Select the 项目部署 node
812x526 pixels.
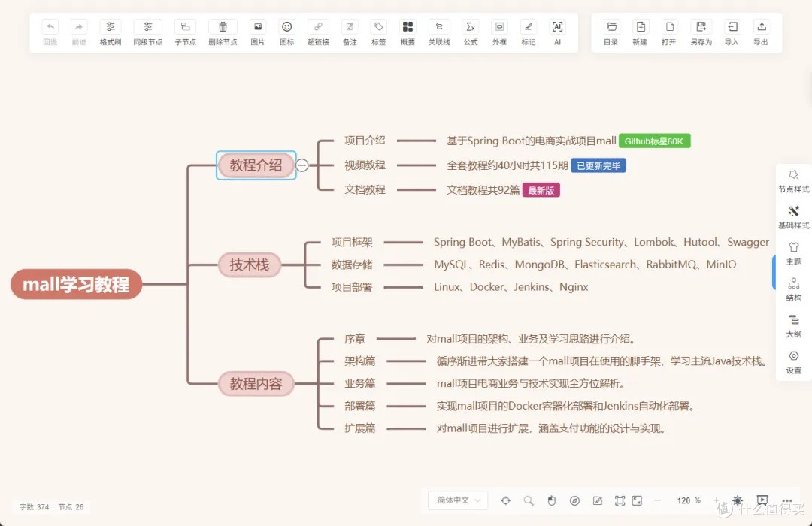point(352,287)
